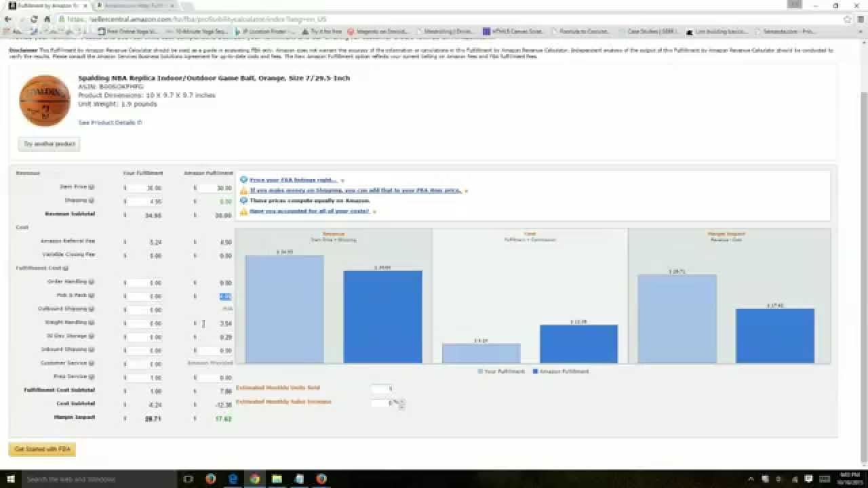The image size is (868, 488).
Task: Open the 'If you make money on Shipping' link
Action: click(355, 191)
